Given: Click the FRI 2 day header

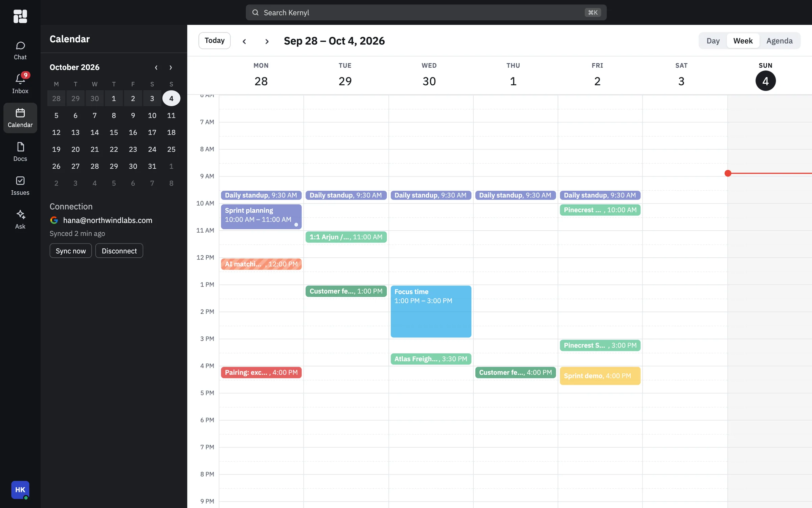Looking at the screenshot, I should click(597, 75).
